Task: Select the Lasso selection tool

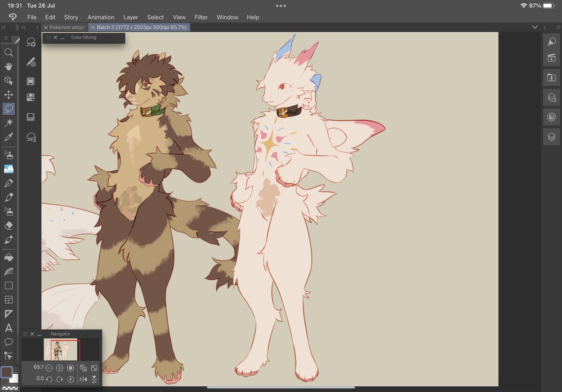Action: coord(8,109)
